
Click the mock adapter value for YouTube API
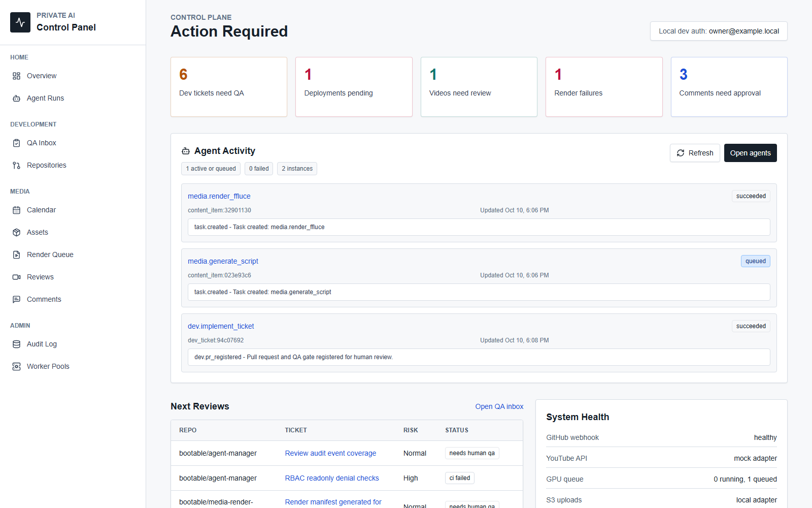[x=755, y=458]
